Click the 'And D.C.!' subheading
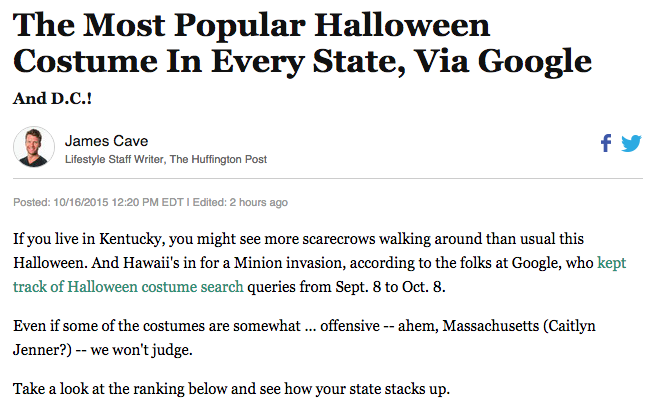This screenshot has width=667, height=418. pyautogui.click(x=52, y=99)
